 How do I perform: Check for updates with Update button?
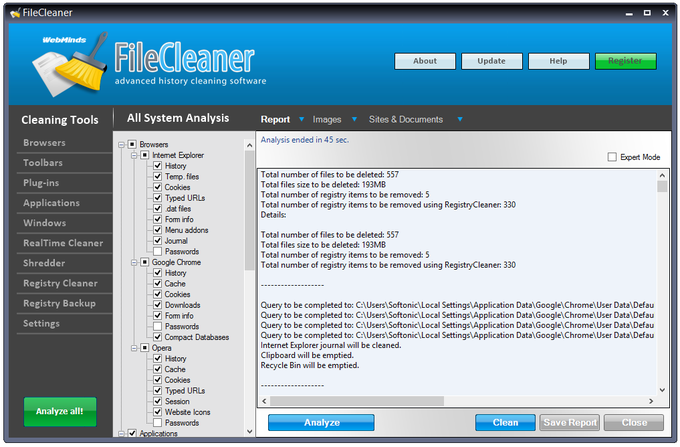[x=491, y=61]
